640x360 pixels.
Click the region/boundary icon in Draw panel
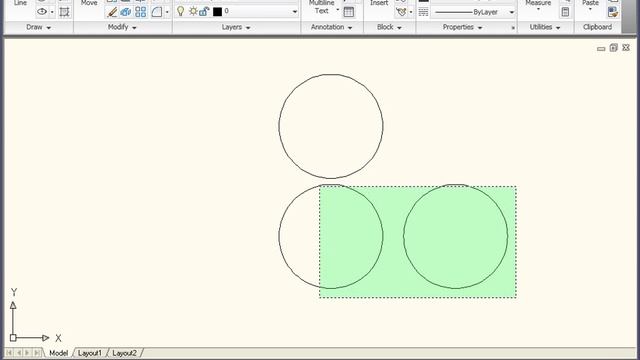pos(64,12)
